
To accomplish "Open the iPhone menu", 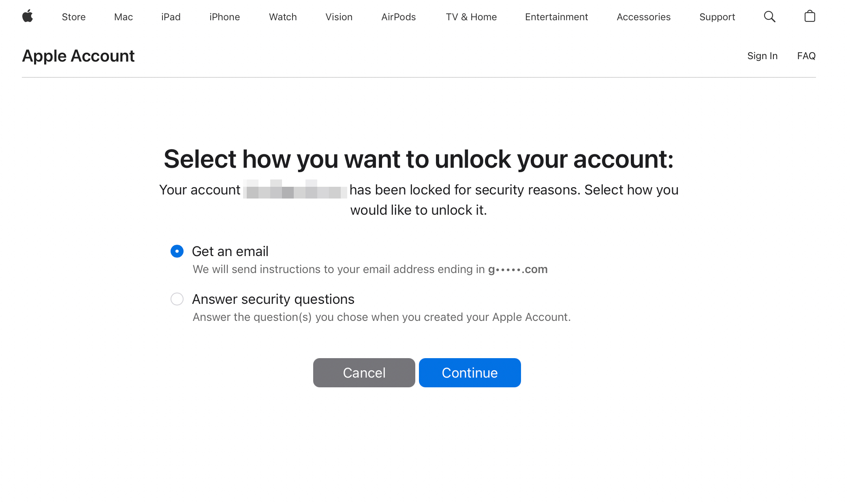I will (224, 17).
